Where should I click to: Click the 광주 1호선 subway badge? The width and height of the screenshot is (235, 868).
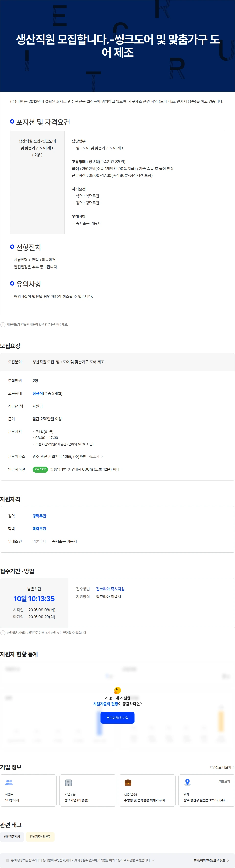[40, 469]
